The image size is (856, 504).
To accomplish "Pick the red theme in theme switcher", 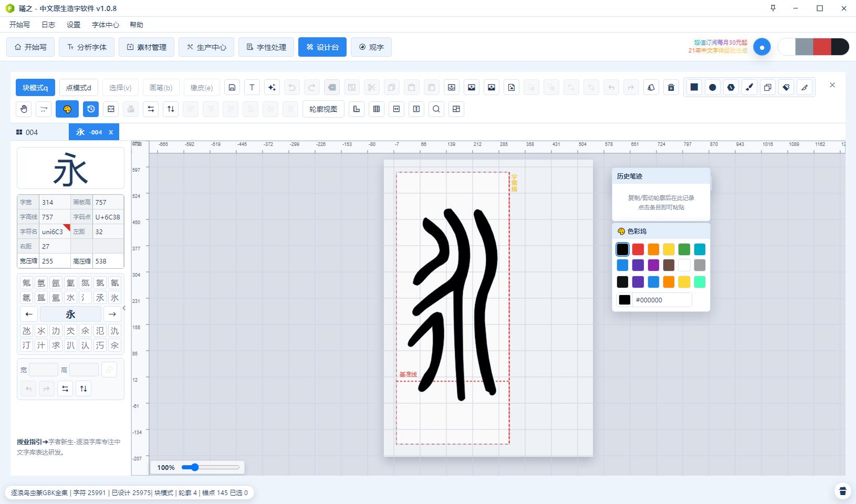I will [x=822, y=47].
